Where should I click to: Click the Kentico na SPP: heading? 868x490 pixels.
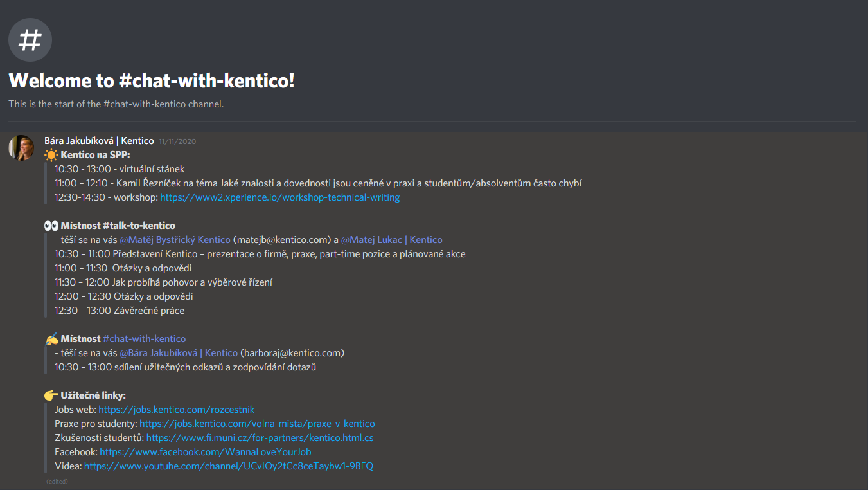point(96,155)
